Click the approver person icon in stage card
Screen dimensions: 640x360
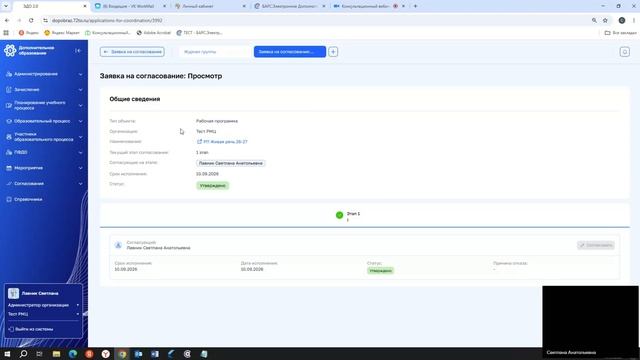tap(118, 245)
